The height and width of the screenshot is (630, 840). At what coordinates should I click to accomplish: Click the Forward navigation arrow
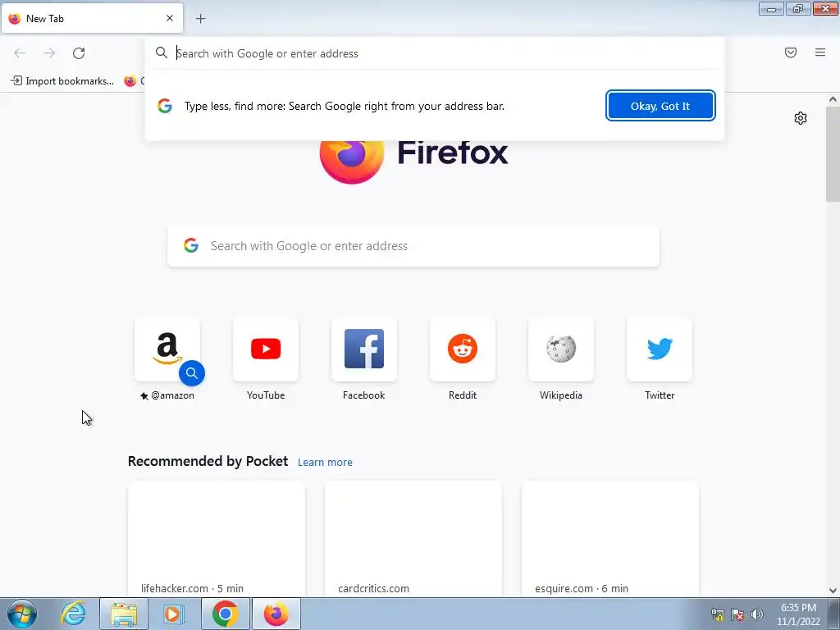pos(49,53)
